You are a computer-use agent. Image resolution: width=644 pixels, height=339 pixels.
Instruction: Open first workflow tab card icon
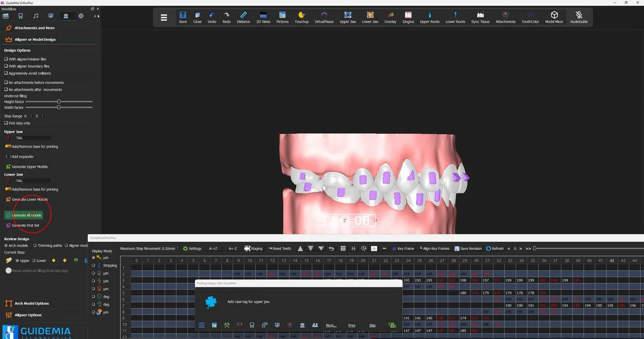point(6,16)
